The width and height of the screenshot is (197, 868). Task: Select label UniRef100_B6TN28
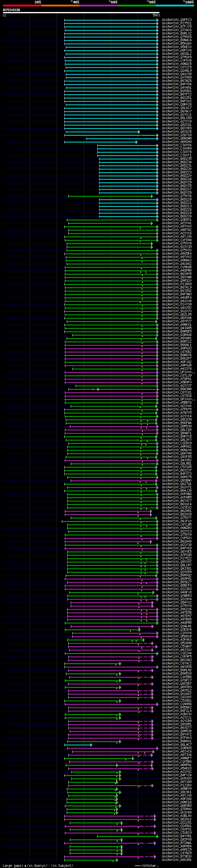point(177,81)
